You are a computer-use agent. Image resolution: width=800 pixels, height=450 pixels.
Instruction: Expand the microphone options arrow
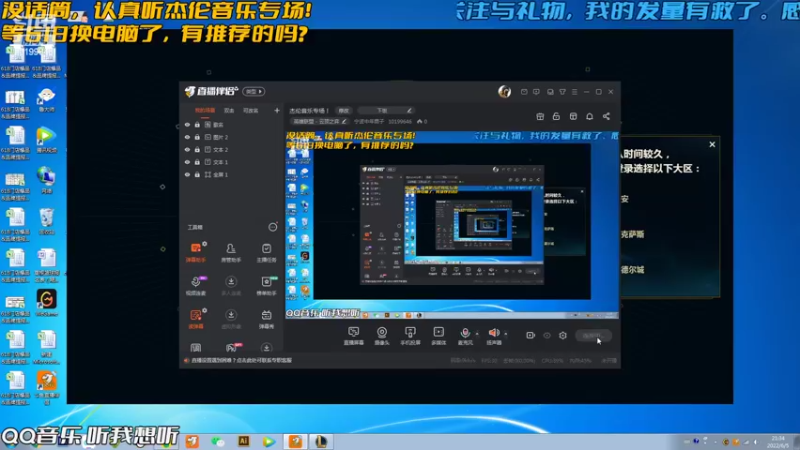(x=477, y=334)
